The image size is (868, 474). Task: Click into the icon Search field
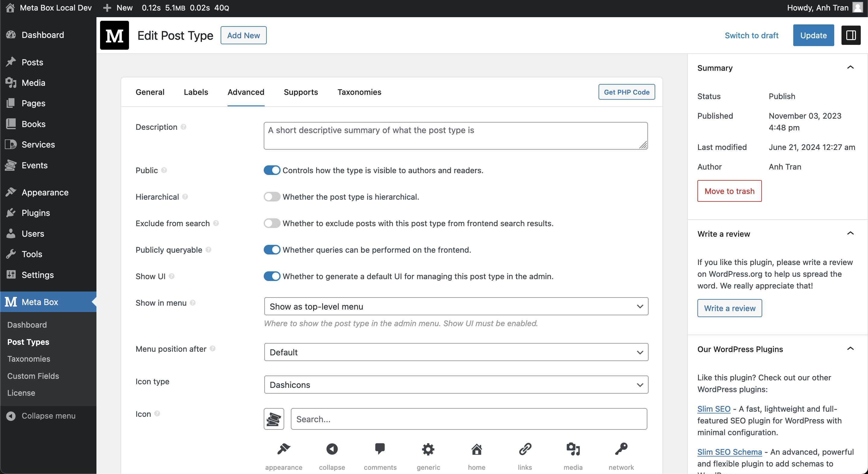[x=468, y=419]
